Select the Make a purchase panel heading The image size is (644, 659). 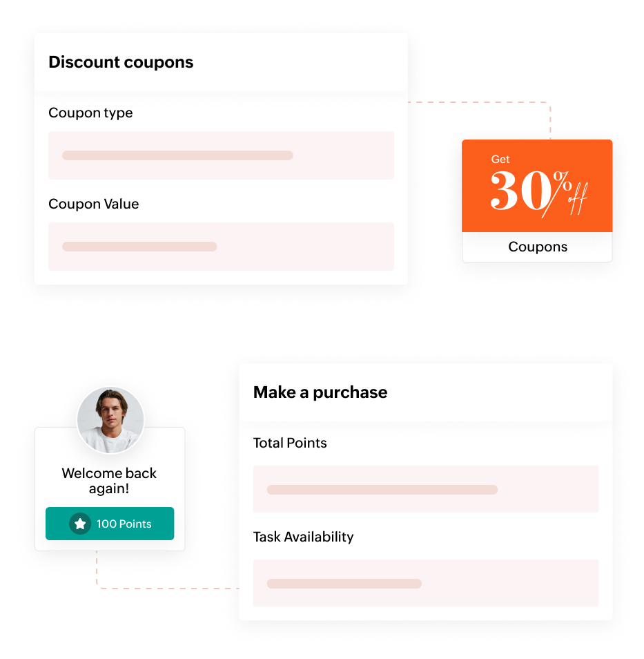coord(320,392)
